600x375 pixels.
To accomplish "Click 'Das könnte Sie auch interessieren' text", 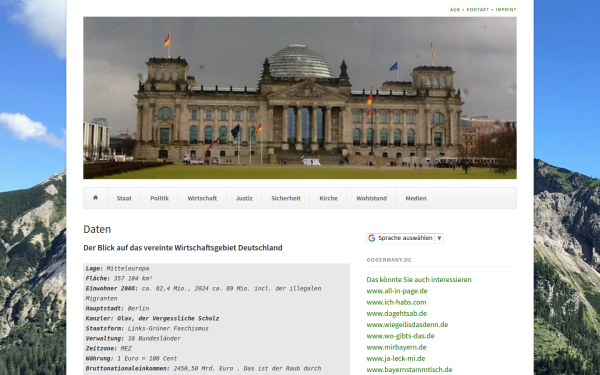I will point(419,280).
